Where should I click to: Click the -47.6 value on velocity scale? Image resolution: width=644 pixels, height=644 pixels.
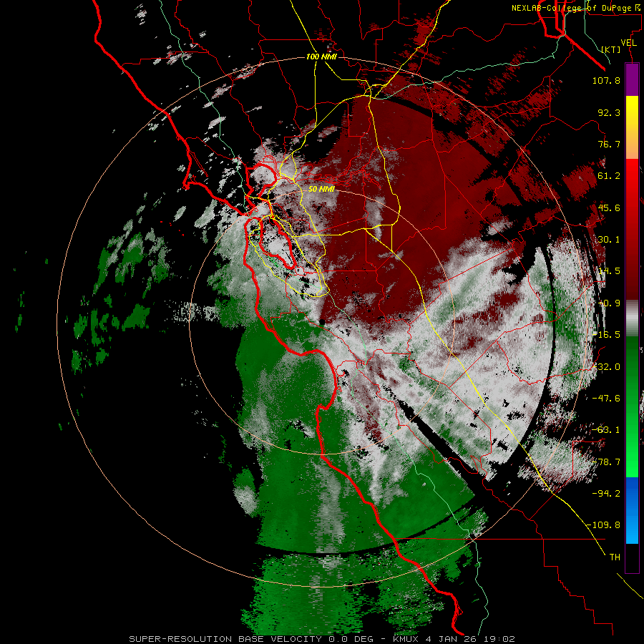[x=606, y=399]
